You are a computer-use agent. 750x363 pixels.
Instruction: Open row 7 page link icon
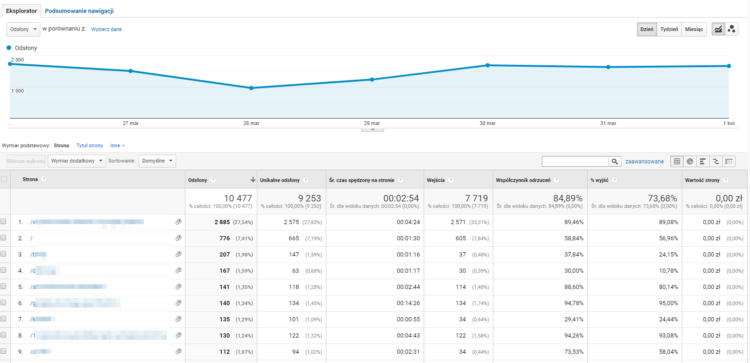[178, 319]
